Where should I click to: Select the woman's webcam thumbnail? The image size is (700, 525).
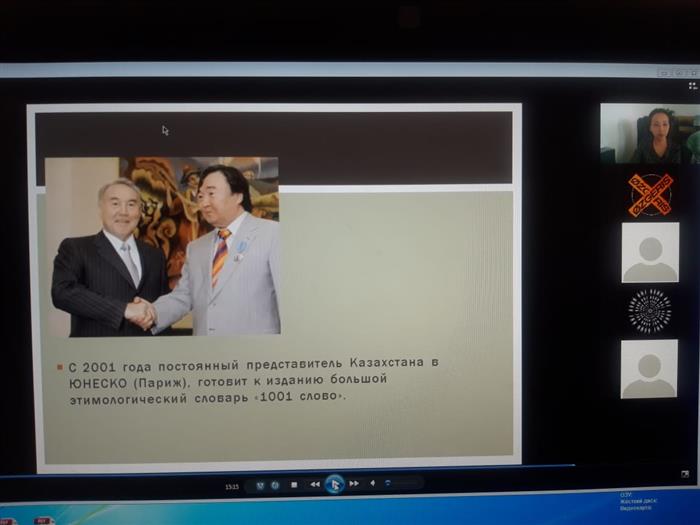point(649,134)
